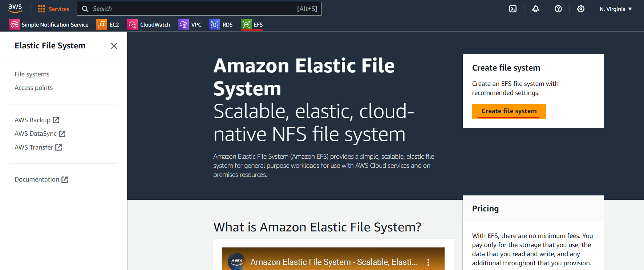Click the EFS service icon
Image resolution: width=644 pixels, height=270 pixels.
pyautogui.click(x=246, y=25)
